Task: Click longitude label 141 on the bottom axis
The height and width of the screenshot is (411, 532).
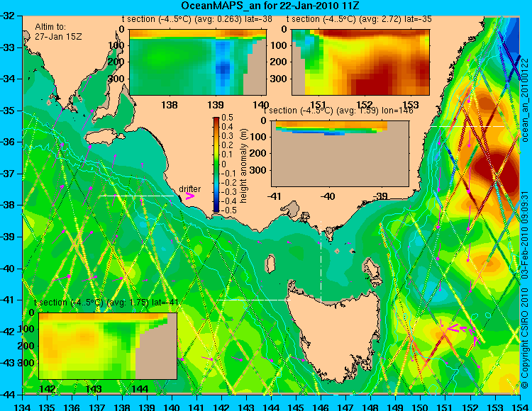Action: click(196, 407)
